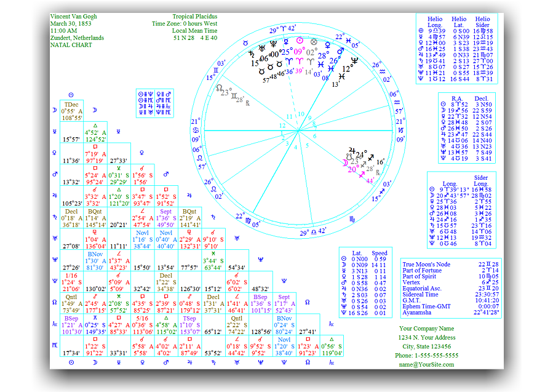Select the 'R.A.' column header
This screenshot has width=553, height=392.
point(457,99)
